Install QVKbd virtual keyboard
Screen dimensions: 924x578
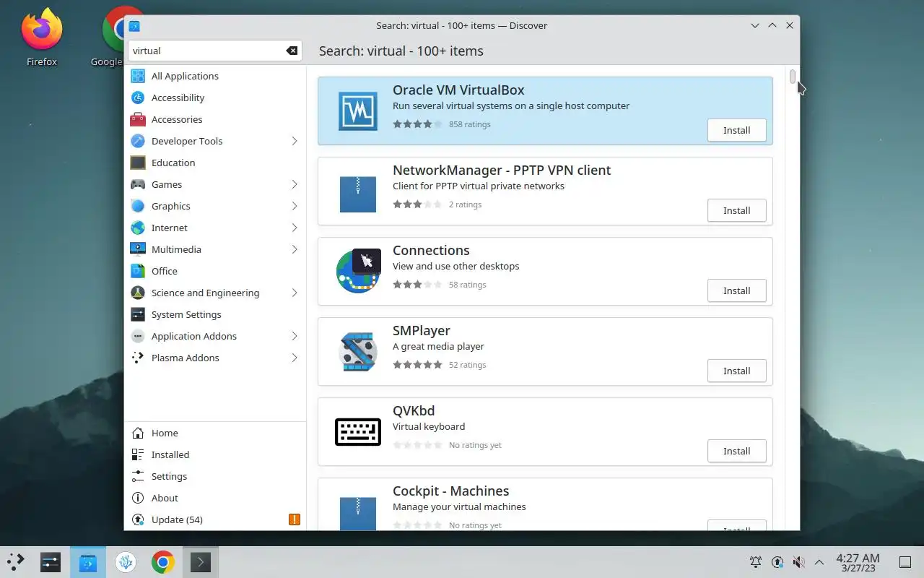coord(736,451)
